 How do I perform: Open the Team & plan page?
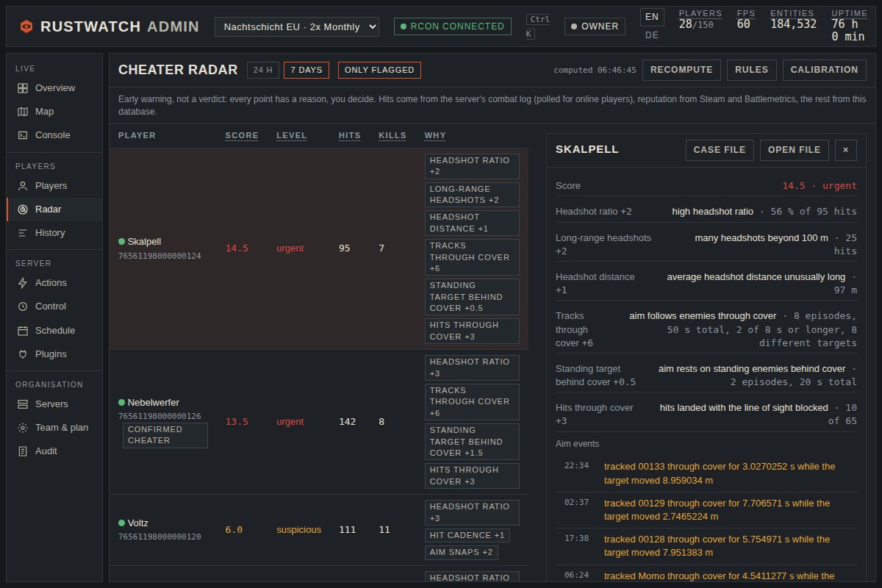[54, 428]
